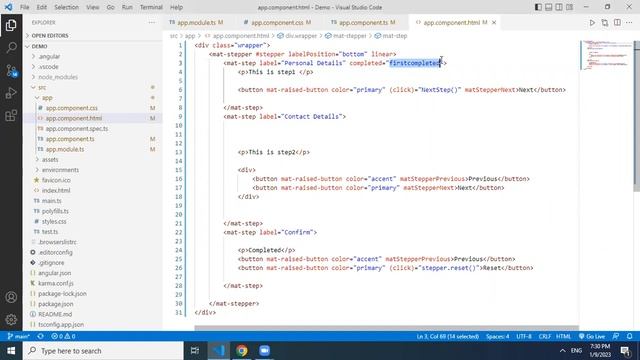
Task: Open Windows Start menu
Action: click(11, 351)
